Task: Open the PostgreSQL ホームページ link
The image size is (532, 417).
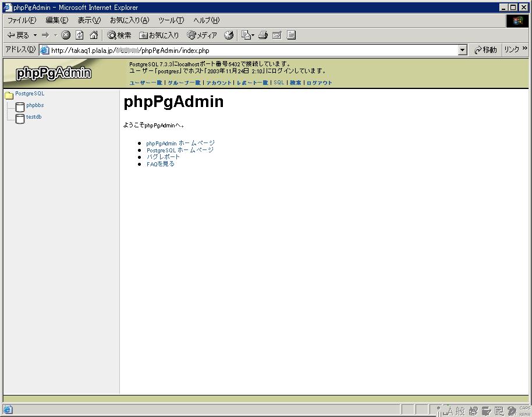Action: pyautogui.click(x=180, y=150)
